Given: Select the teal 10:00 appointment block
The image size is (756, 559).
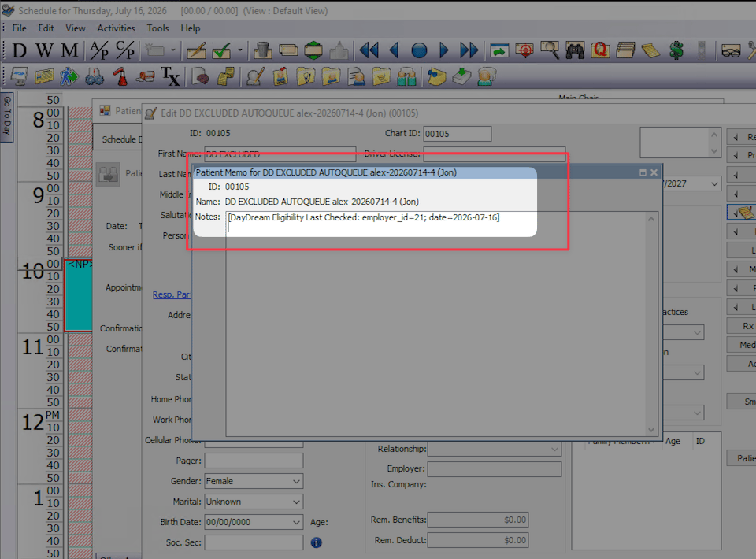Looking at the screenshot, I should (78, 295).
